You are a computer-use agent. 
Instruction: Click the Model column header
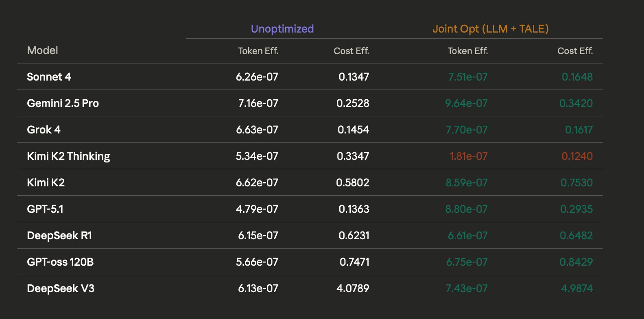click(x=42, y=50)
